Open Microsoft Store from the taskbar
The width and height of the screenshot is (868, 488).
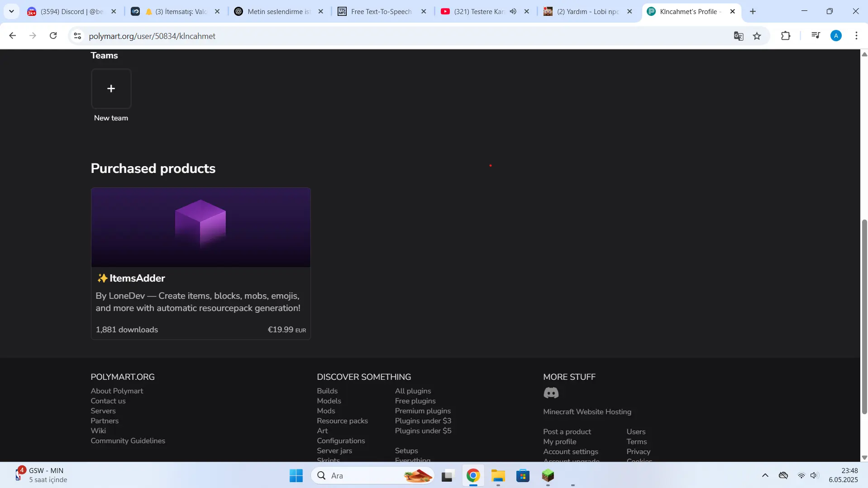pyautogui.click(x=523, y=476)
